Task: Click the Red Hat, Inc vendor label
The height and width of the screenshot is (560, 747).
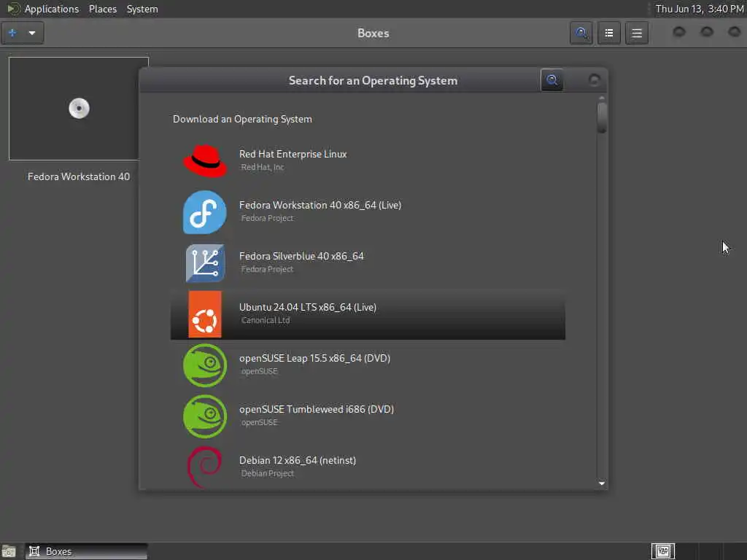Action: 263,167
